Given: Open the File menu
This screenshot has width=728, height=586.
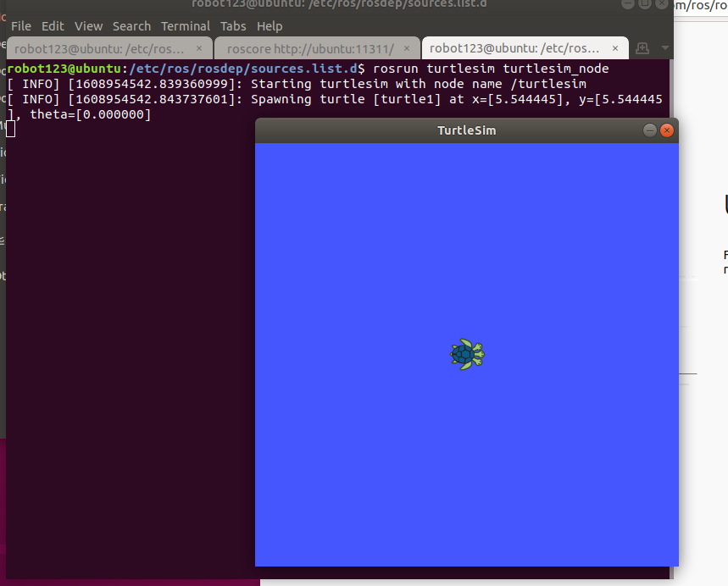Looking at the screenshot, I should click(x=20, y=26).
